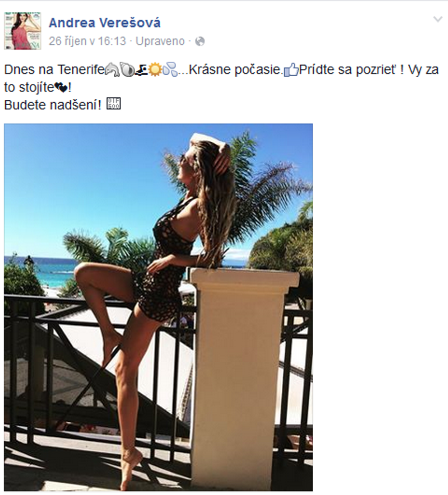Open the Tenerife balcony photo

pyautogui.click(x=158, y=307)
